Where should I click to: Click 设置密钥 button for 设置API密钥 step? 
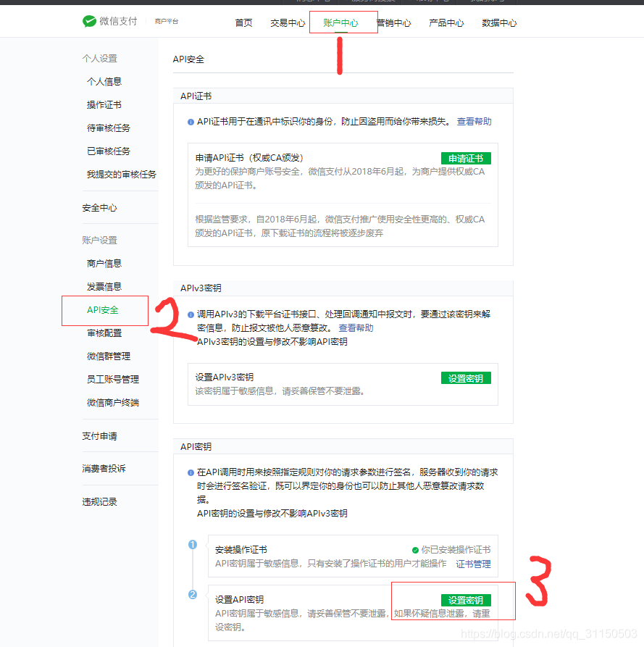tap(466, 600)
